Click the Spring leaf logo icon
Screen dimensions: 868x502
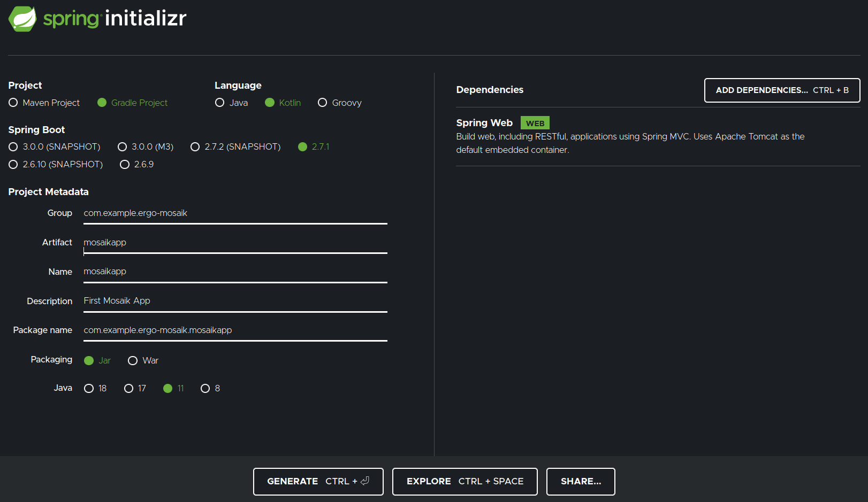tap(22, 19)
